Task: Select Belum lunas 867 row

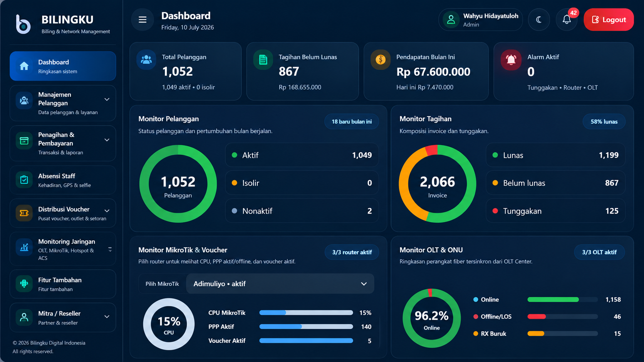Action: tap(555, 183)
